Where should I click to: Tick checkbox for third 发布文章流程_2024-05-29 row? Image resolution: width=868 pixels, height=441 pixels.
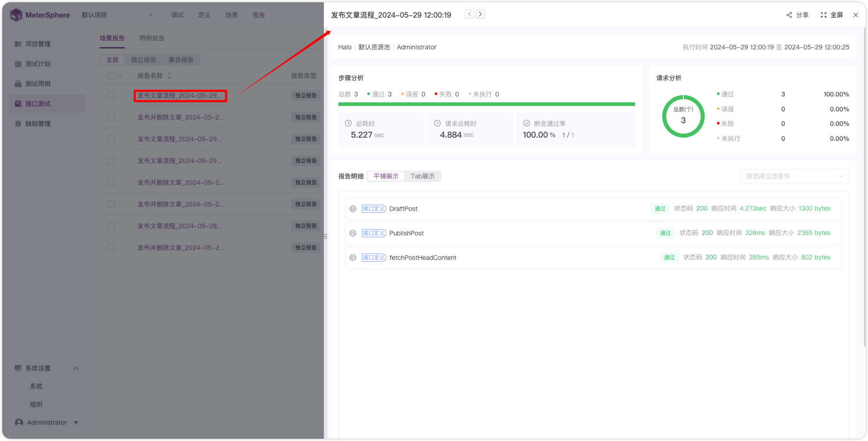(111, 161)
